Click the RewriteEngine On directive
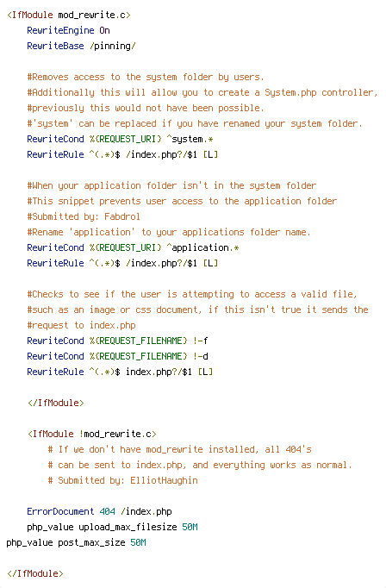The height and width of the screenshot is (588, 386). pos(68,30)
